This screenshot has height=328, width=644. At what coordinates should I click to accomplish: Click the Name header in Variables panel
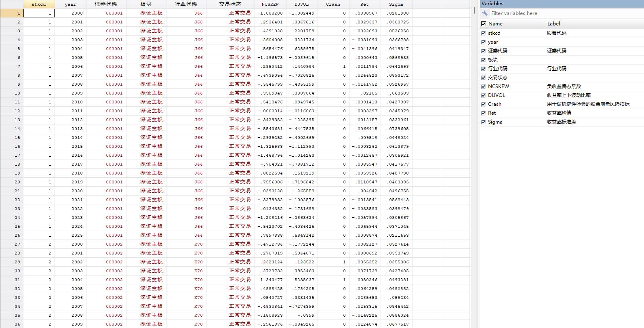pyautogui.click(x=496, y=24)
